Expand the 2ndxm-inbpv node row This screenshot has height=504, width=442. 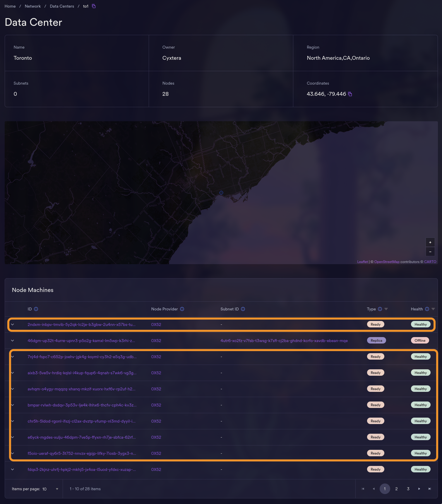click(x=13, y=324)
